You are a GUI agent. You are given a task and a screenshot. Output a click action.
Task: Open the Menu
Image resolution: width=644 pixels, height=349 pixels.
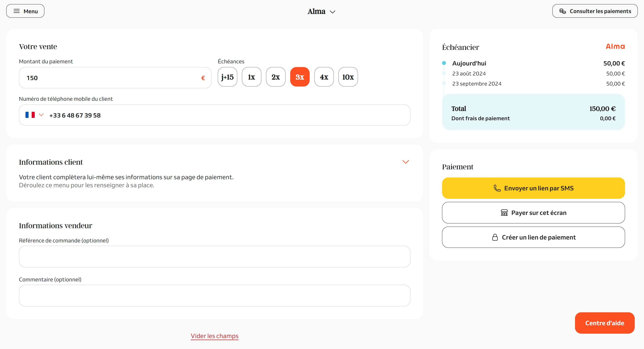coord(25,11)
